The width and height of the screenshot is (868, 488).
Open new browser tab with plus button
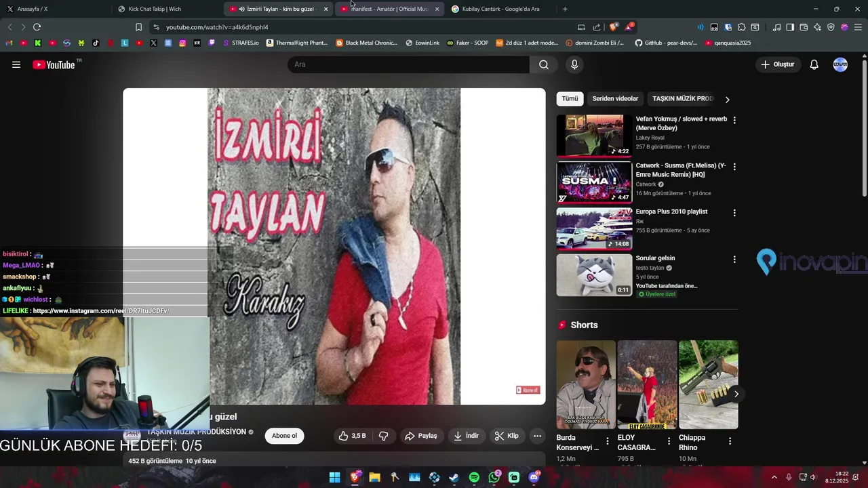pos(565,9)
